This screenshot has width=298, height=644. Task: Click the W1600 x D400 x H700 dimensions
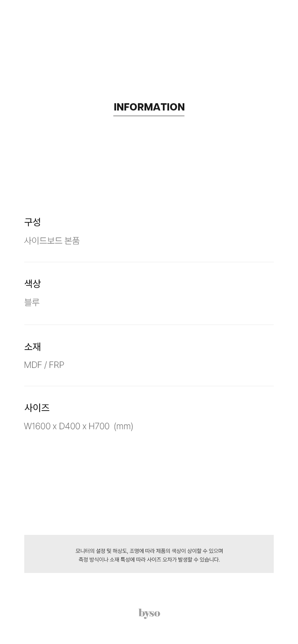point(67,426)
